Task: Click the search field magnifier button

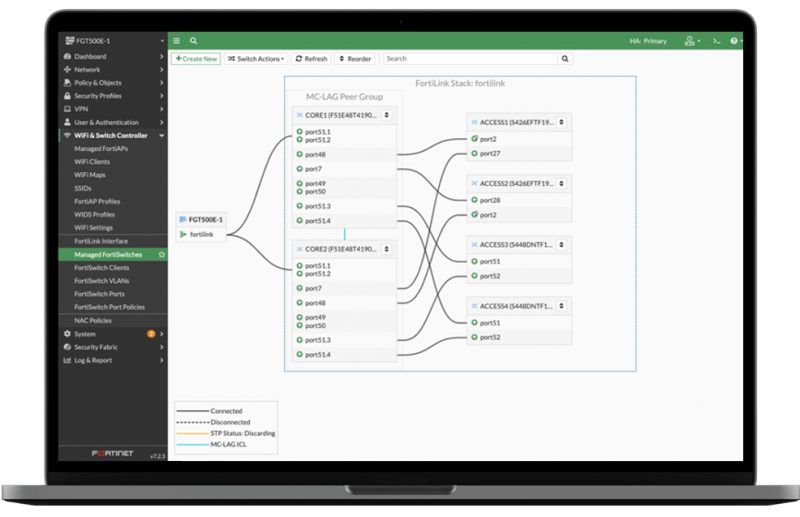Action: coord(565,59)
